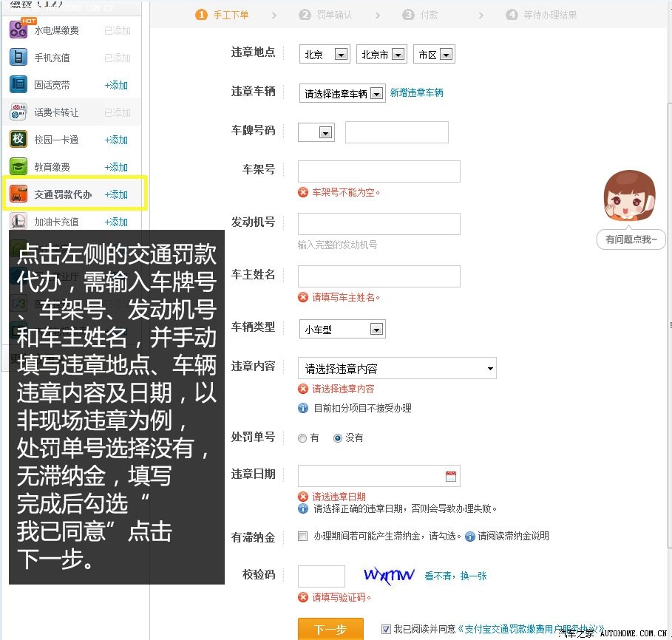Open the 车辆类型 小车型 dropdown
672x640 pixels.
click(342, 329)
